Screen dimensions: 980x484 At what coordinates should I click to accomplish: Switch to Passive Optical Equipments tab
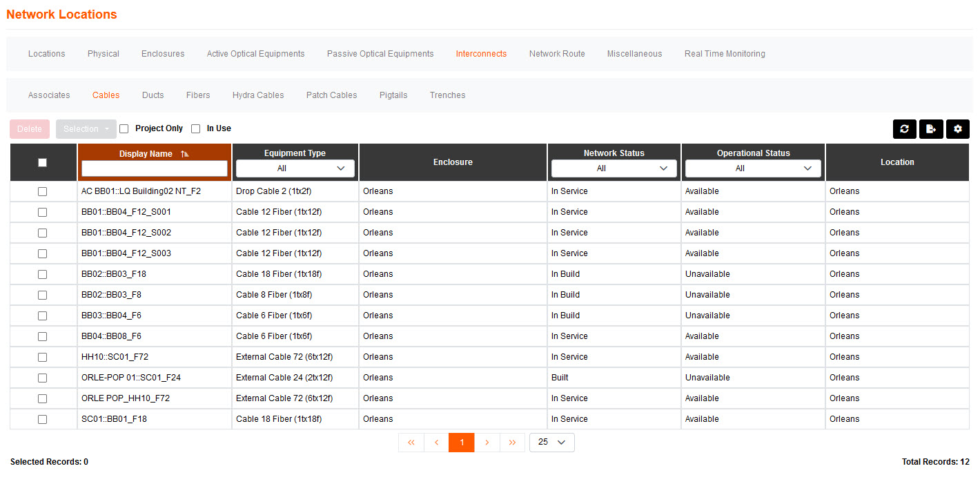pos(380,54)
